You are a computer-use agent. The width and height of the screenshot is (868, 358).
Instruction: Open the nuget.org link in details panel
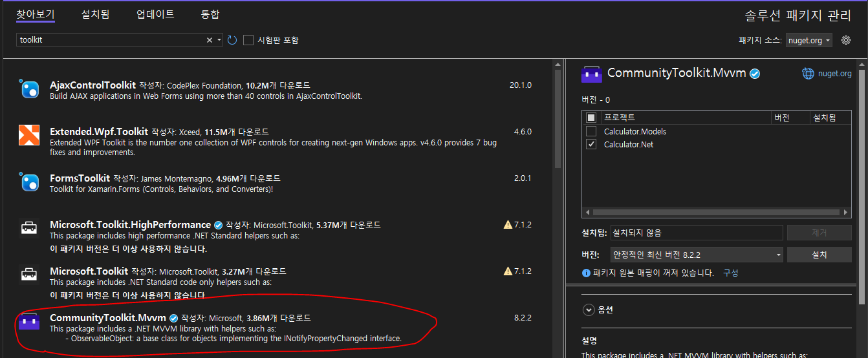point(835,74)
